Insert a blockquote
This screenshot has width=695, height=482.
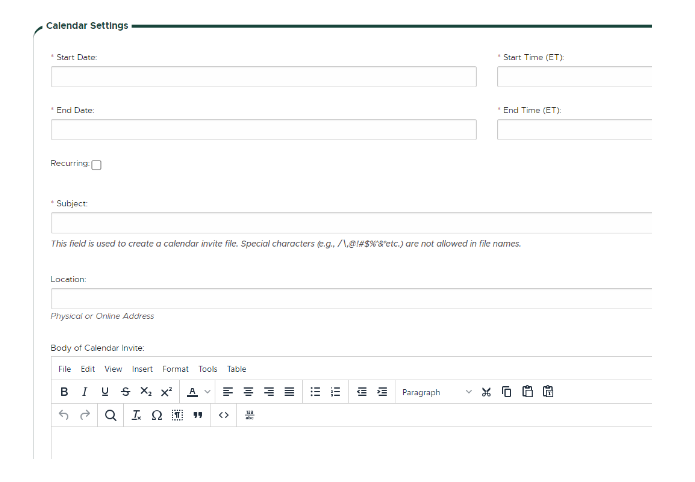point(198,415)
